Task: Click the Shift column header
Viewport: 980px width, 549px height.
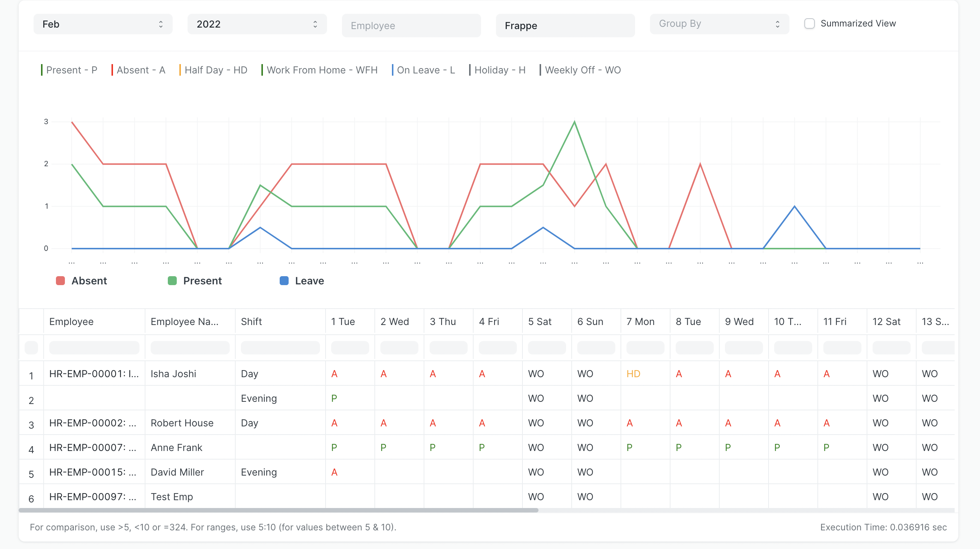Action: coord(251,322)
